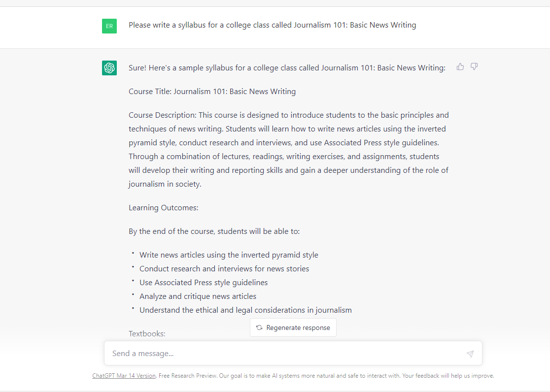The image size is (550, 392).
Task: Click the circular arrow regenerate icon
Action: [259, 327]
